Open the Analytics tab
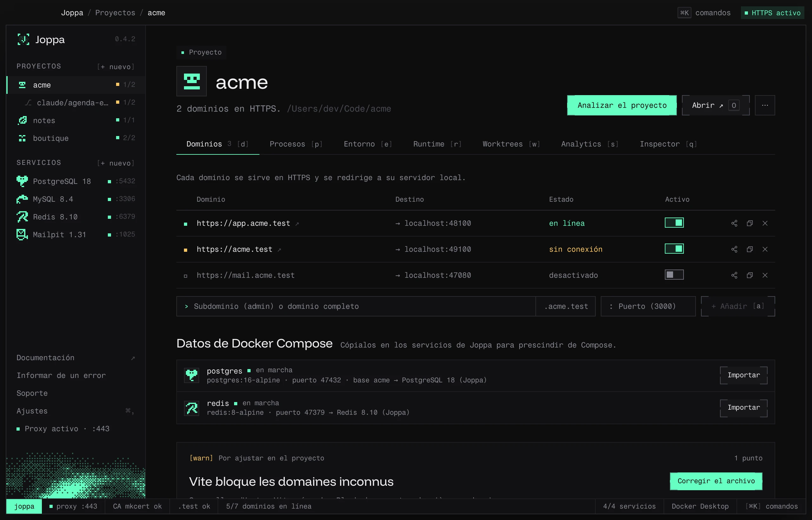Viewport: 812px width, 520px height. point(590,144)
